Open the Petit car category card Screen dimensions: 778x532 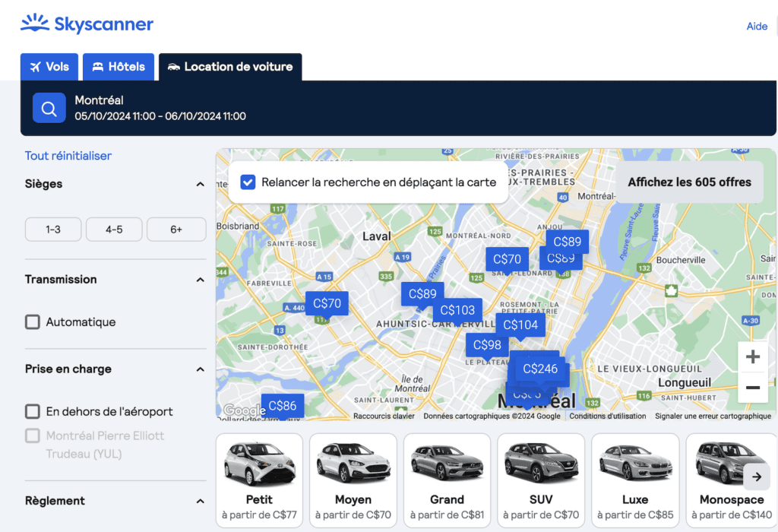click(x=259, y=480)
